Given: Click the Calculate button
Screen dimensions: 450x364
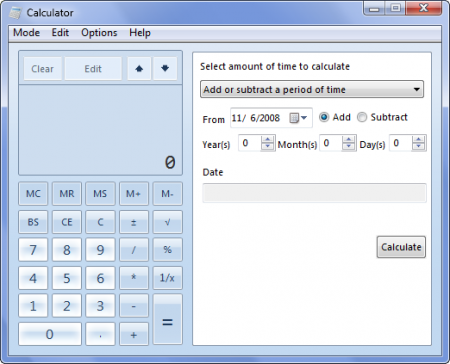Looking at the screenshot, I should pyautogui.click(x=401, y=247).
